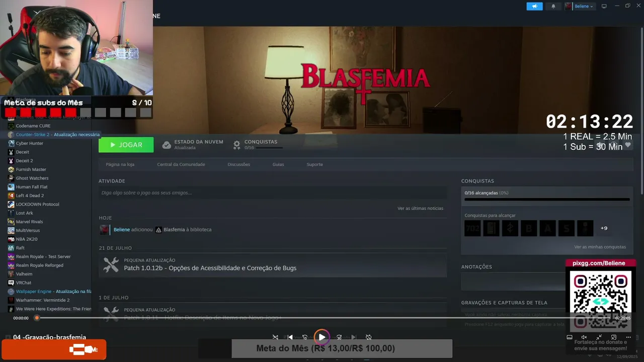
Task: Click the Deceit 2 game icon
Action: coord(11,161)
